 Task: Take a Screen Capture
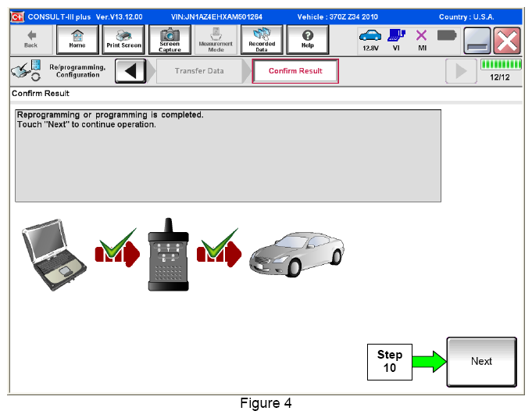coord(170,39)
